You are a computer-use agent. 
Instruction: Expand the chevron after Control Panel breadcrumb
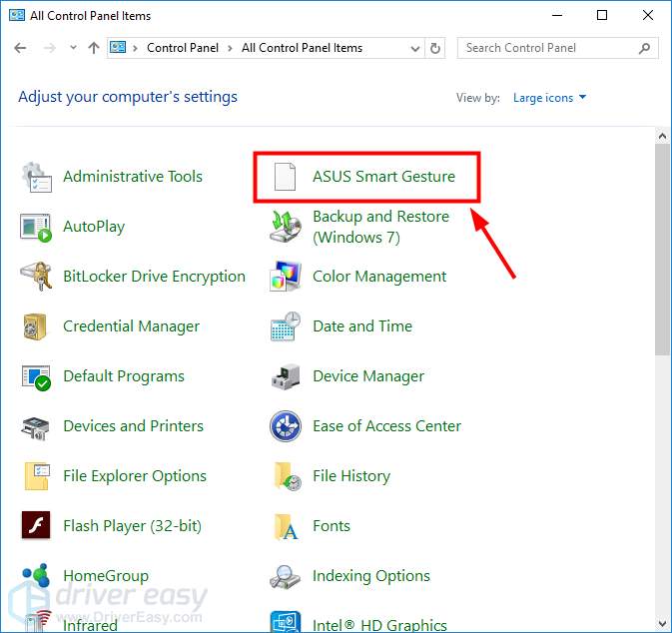click(x=230, y=48)
